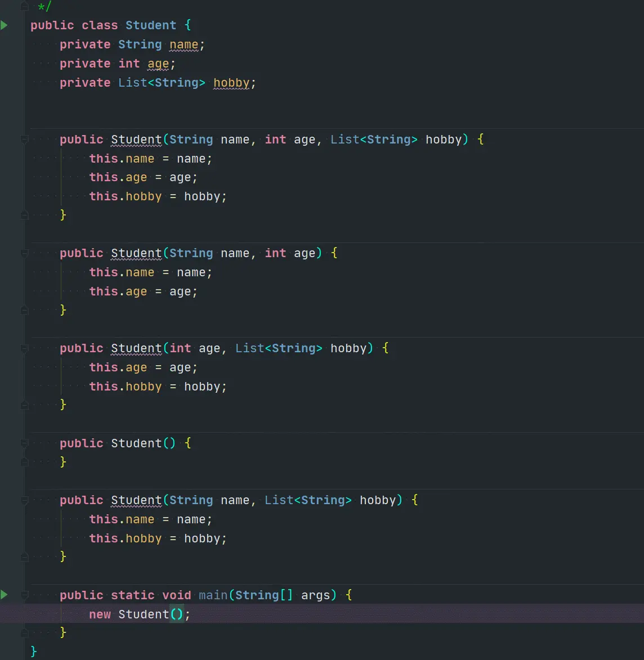Click fold end marker closing three-parameter constructor

[x=24, y=215]
